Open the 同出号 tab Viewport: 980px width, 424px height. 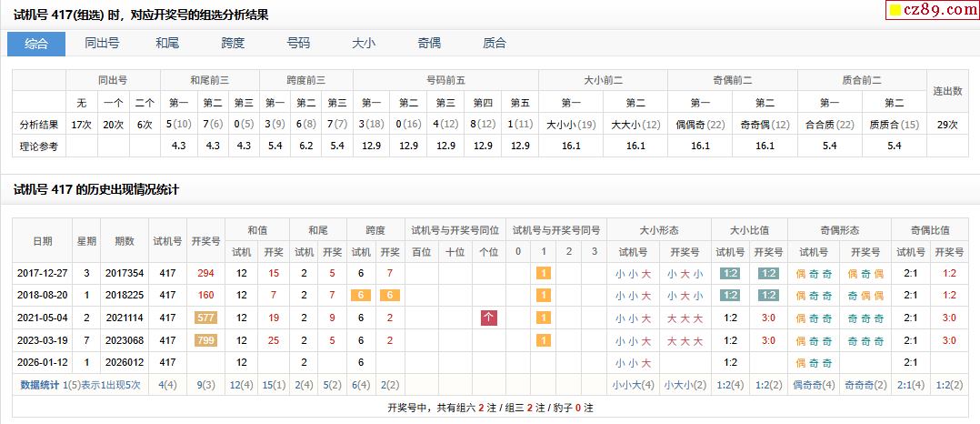coord(102,43)
